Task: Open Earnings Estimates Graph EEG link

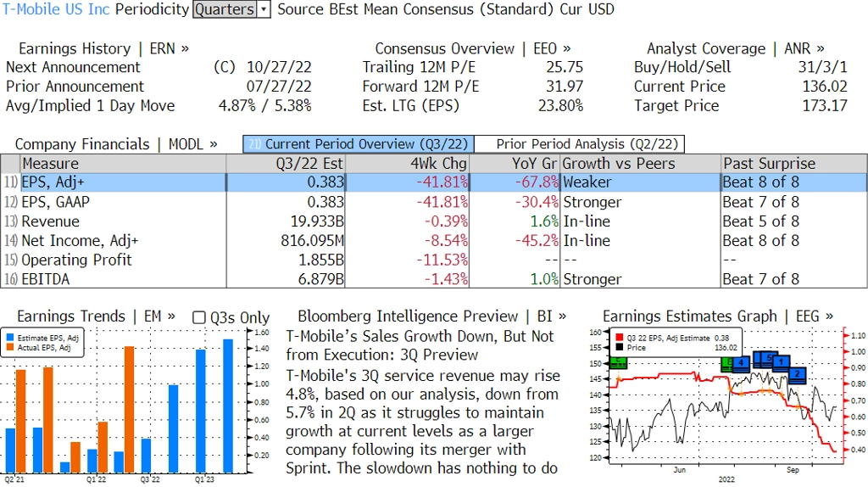Action: (717, 316)
